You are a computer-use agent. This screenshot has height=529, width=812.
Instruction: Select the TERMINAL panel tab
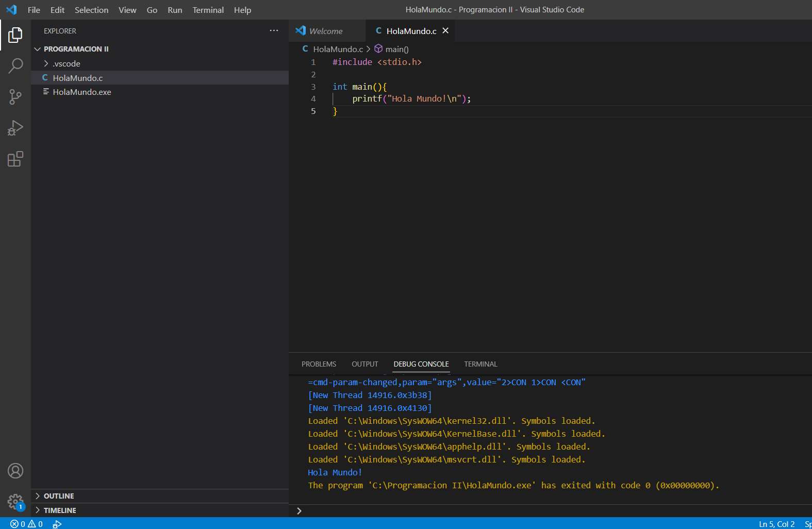480,364
